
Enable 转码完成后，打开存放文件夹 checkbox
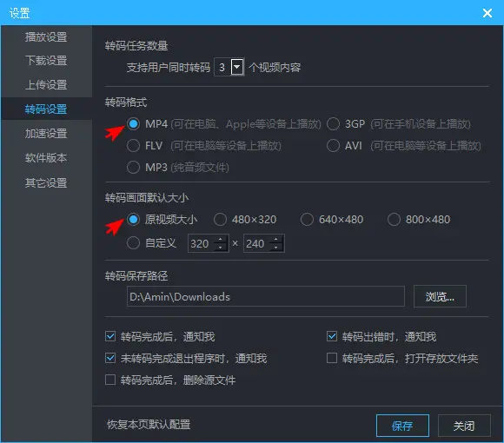(332, 358)
